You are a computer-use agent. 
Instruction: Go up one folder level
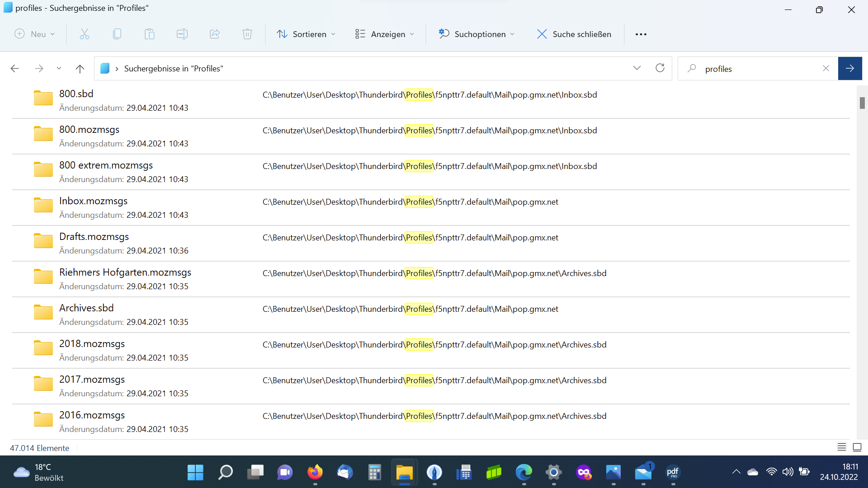coord(80,69)
